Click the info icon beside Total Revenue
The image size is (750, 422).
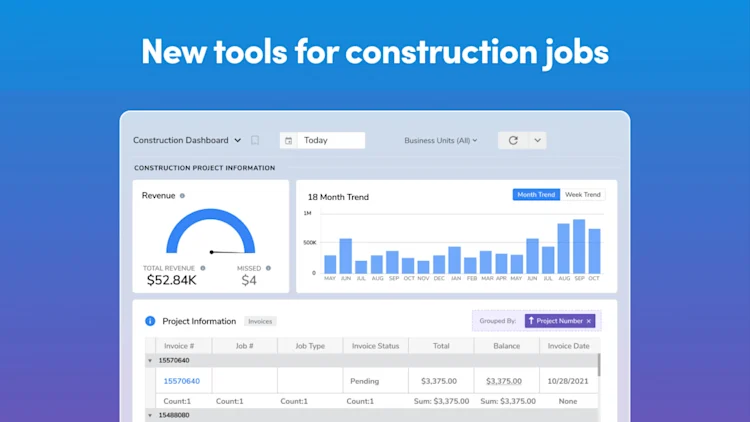tap(203, 268)
